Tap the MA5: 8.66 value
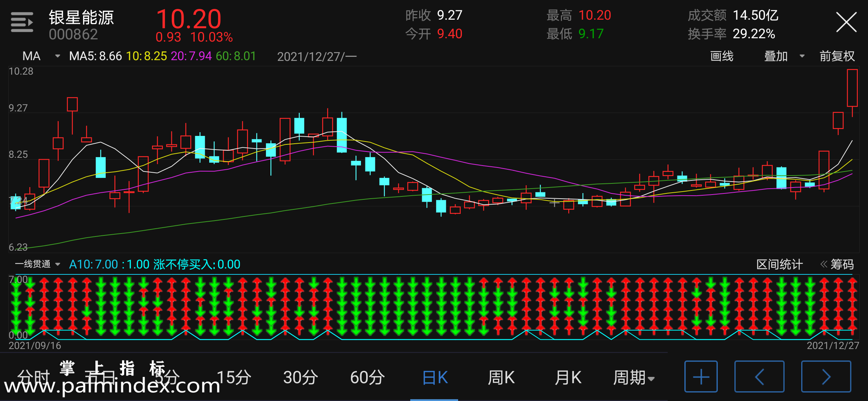This screenshot has width=868, height=401. (x=95, y=56)
